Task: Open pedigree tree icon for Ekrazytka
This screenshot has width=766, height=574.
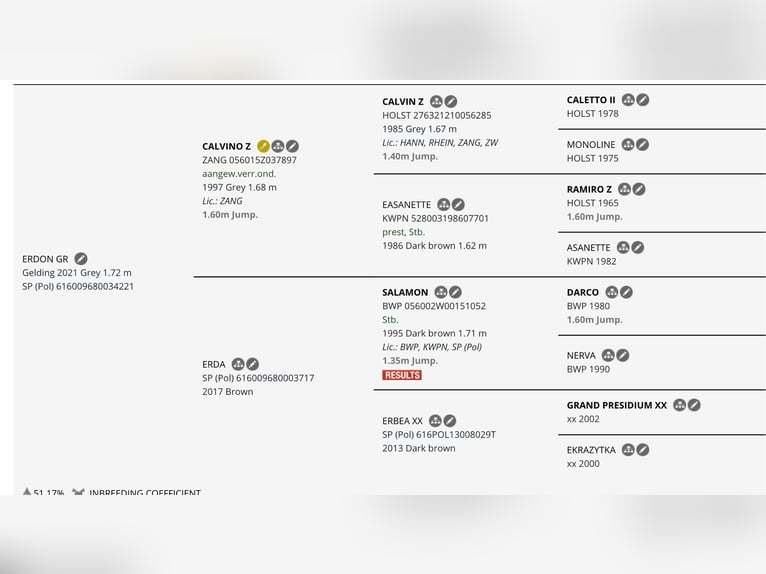Action: [x=628, y=450]
